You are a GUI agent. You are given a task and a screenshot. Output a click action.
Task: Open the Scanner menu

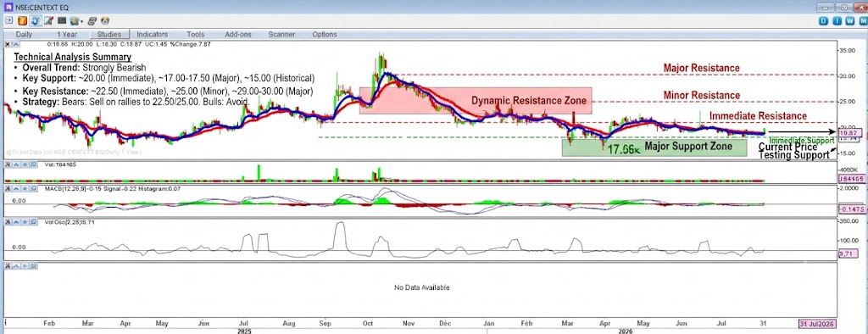[x=281, y=35]
